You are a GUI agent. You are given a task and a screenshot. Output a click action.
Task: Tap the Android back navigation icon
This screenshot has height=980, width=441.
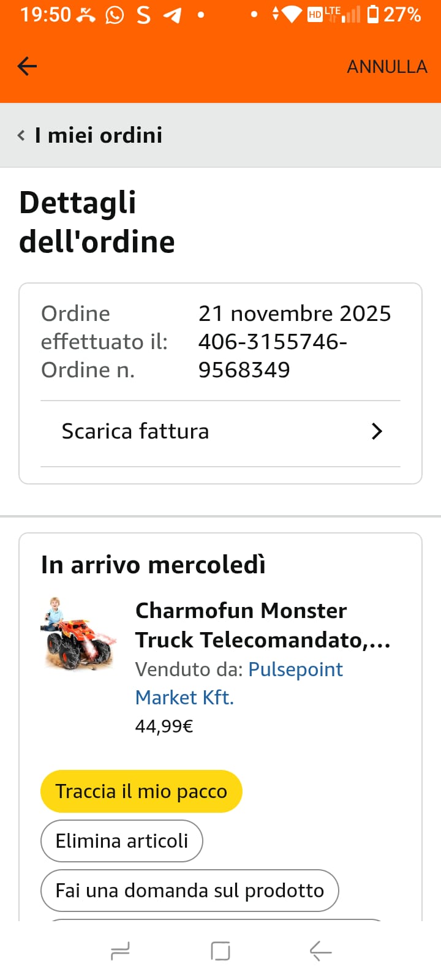(x=320, y=951)
